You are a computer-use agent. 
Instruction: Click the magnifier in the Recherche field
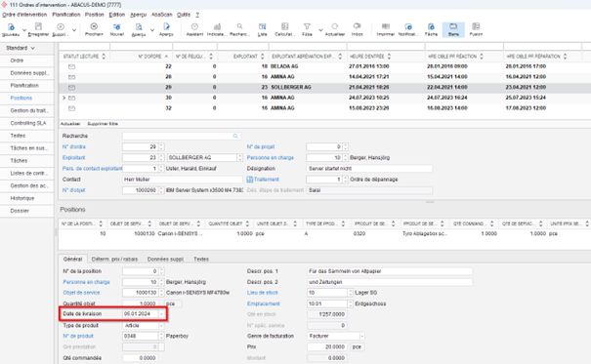pyautogui.click(x=235, y=136)
